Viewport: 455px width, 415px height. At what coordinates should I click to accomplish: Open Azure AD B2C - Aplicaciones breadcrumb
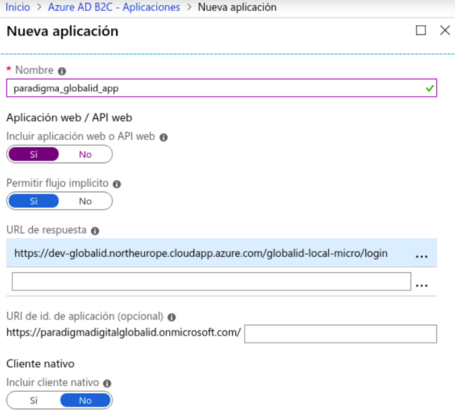[x=114, y=7]
